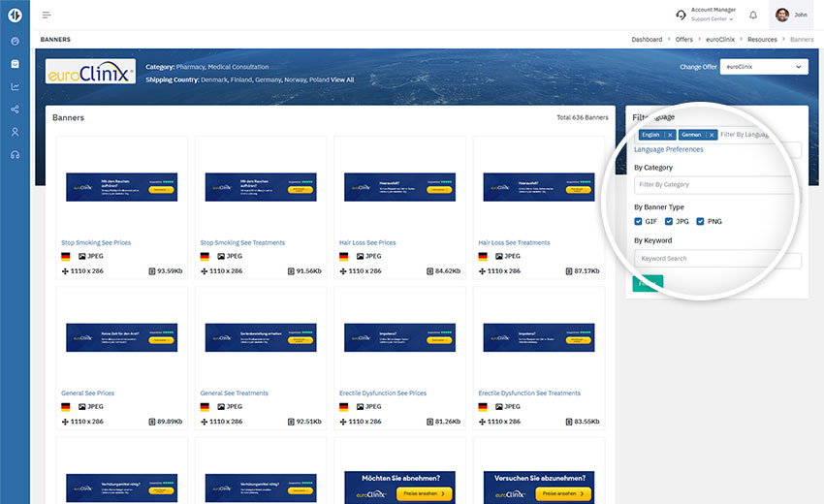Open Erectile Dysfunction See Treatments link
This screenshot has height=504, width=824.
[529, 394]
